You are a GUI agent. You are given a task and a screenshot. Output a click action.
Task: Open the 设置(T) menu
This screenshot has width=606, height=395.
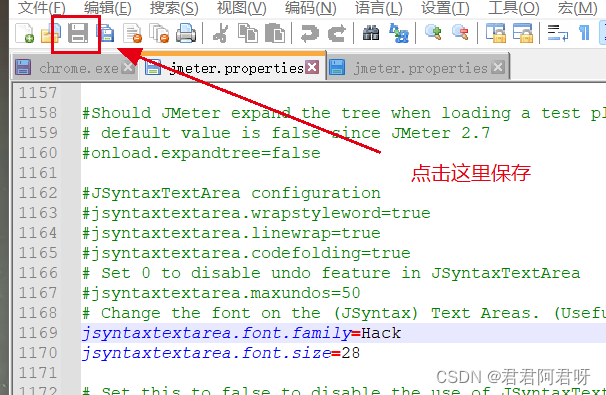coord(445,8)
